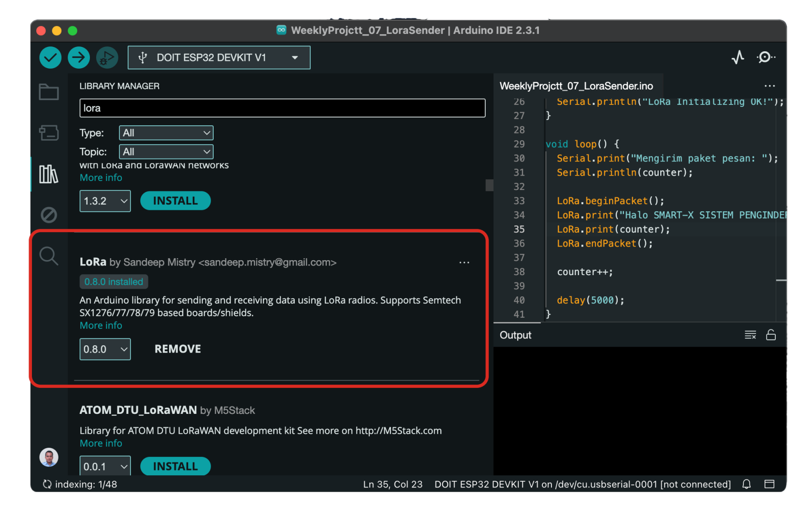Open More info link for ATOM_DTU_LoRaWAN
Viewport: 812px width, 514px height.
(101, 443)
